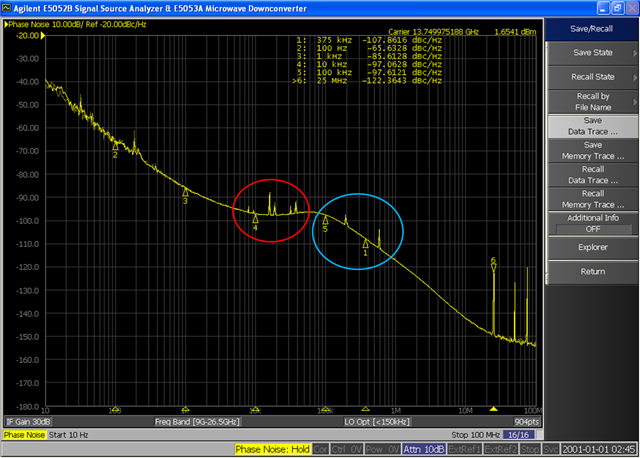
Task: Select marker 5 triangle on trace
Action: [x=325, y=221]
